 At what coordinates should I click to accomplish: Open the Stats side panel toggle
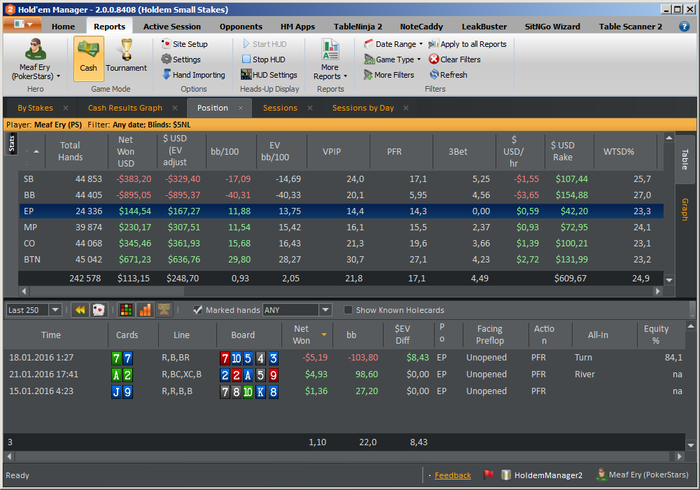[x=12, y=144]
